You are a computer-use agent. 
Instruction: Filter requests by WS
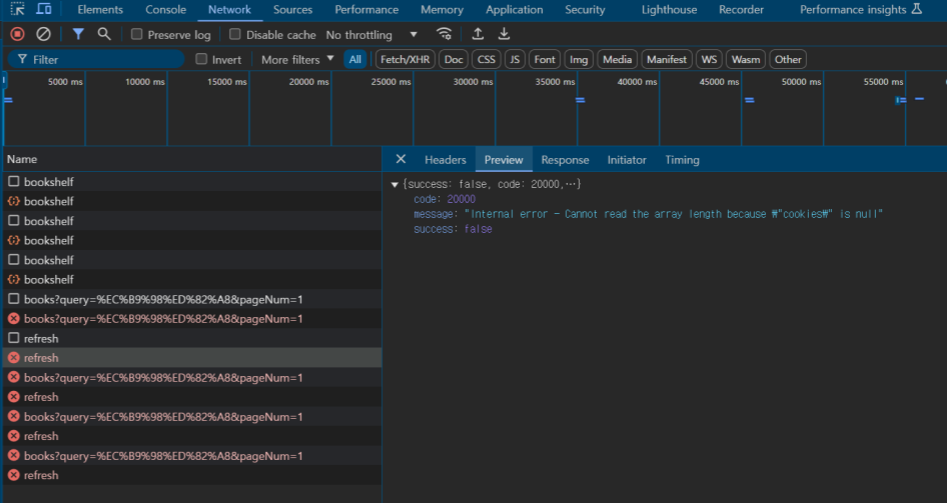coord(709,59)
